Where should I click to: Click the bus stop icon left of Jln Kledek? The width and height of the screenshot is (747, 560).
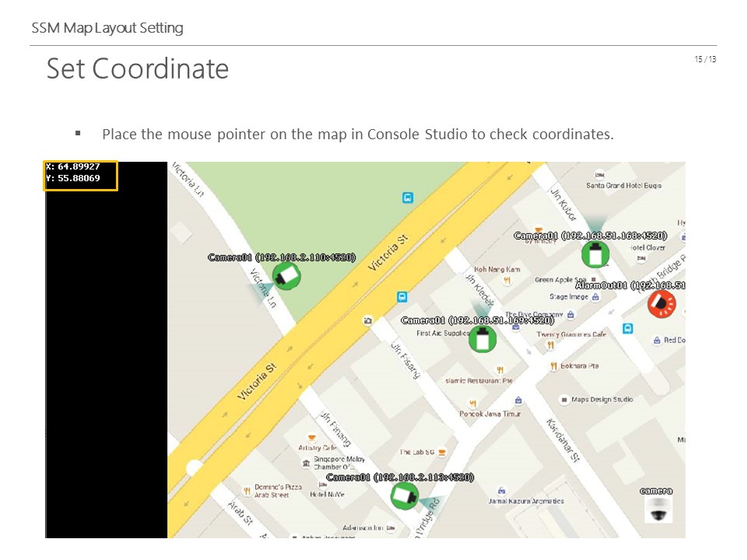click(402, 297)
